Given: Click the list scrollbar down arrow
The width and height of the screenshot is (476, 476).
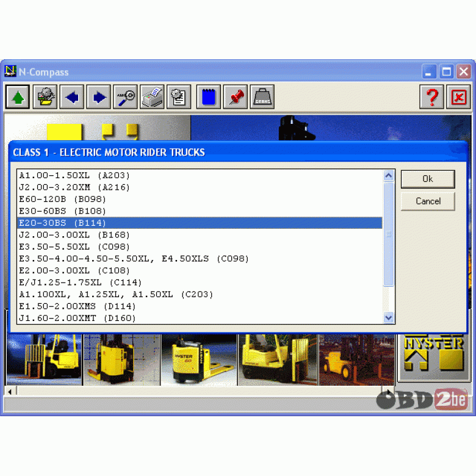Looking at the screenshot, I should [389, 318].
